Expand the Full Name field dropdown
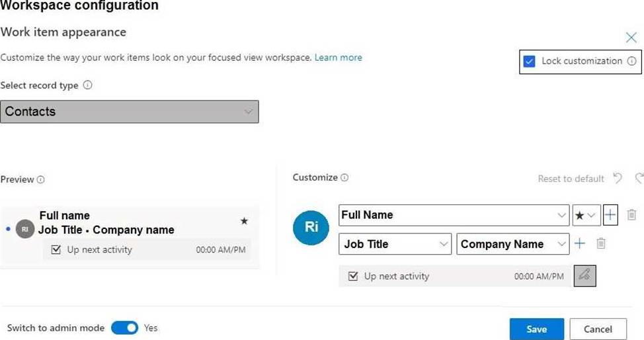This screenshot has height=340, width=644. [x=561, y=215]
